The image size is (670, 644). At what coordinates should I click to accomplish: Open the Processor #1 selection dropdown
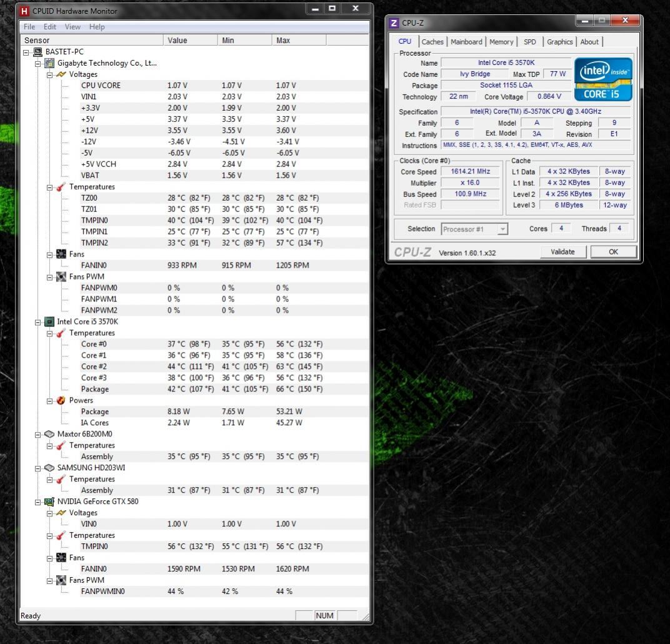tap(502, 229)
